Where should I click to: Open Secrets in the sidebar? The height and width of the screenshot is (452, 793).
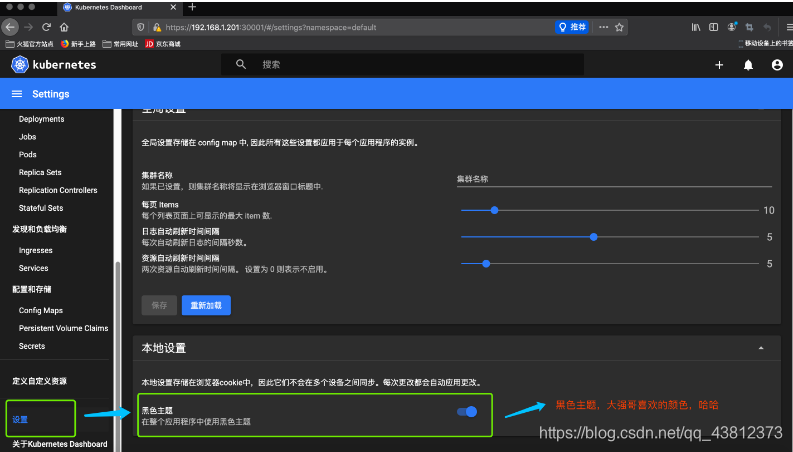click(x=32, y=346)
